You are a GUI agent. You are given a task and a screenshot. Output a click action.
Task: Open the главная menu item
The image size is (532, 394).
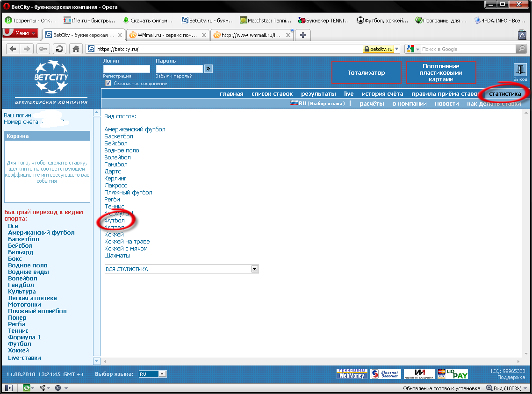(231, 94)
